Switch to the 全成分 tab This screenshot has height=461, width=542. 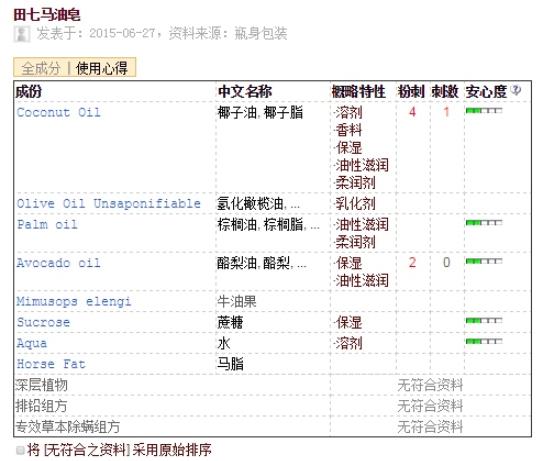[41, 68]
